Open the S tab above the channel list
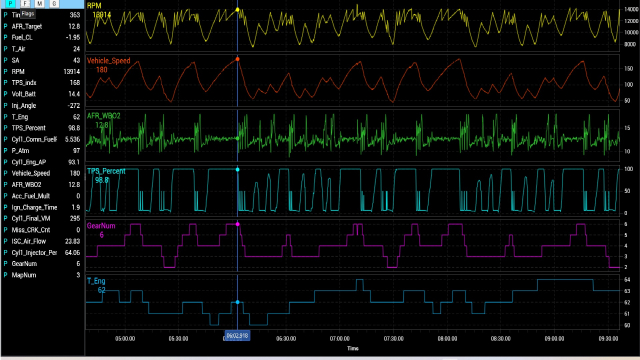The height and width of the screenshot is (360, 640). 54,4
